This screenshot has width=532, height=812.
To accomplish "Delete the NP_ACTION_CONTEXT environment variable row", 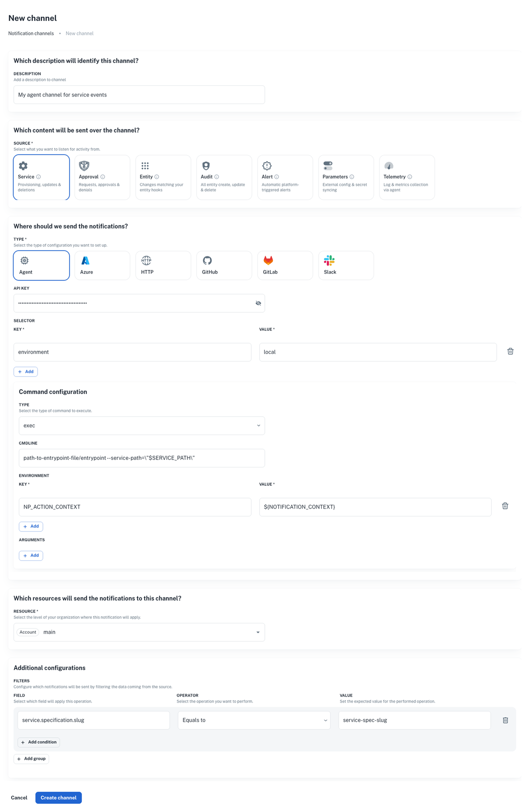I will [x=505, y=506].
